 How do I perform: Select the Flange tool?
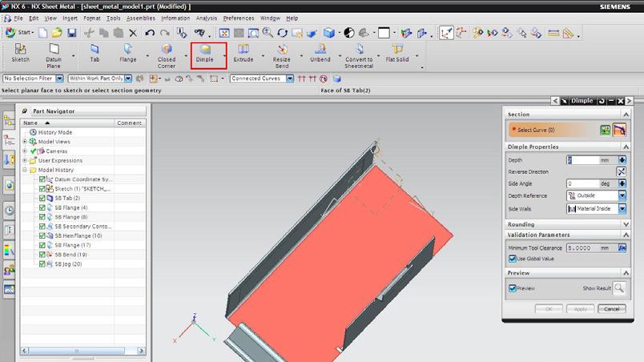click(x=127, y=54)
